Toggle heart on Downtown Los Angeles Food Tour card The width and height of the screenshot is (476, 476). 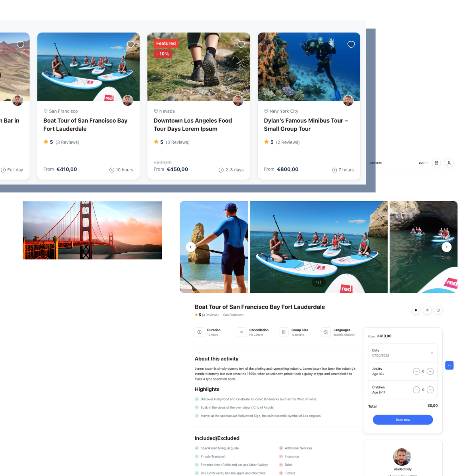coord(241,44)
